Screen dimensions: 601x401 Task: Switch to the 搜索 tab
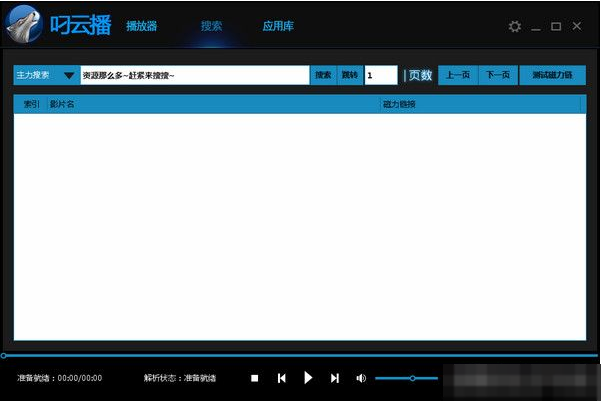(212, 26)
